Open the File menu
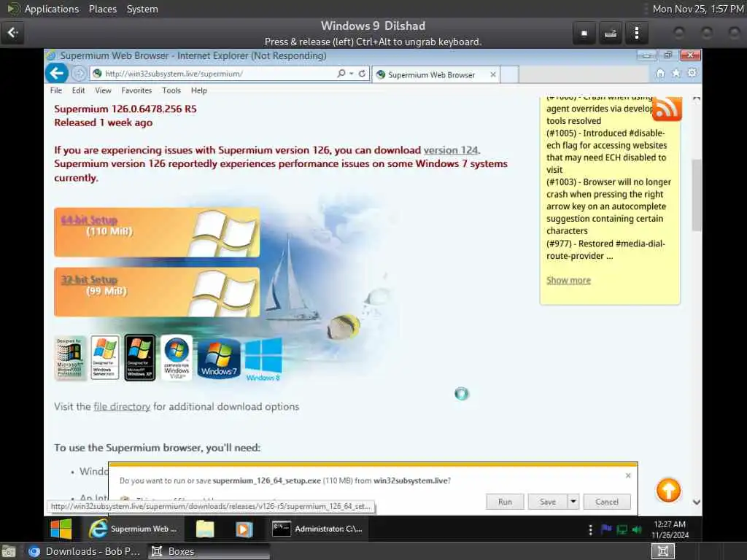 pos(56,90)
